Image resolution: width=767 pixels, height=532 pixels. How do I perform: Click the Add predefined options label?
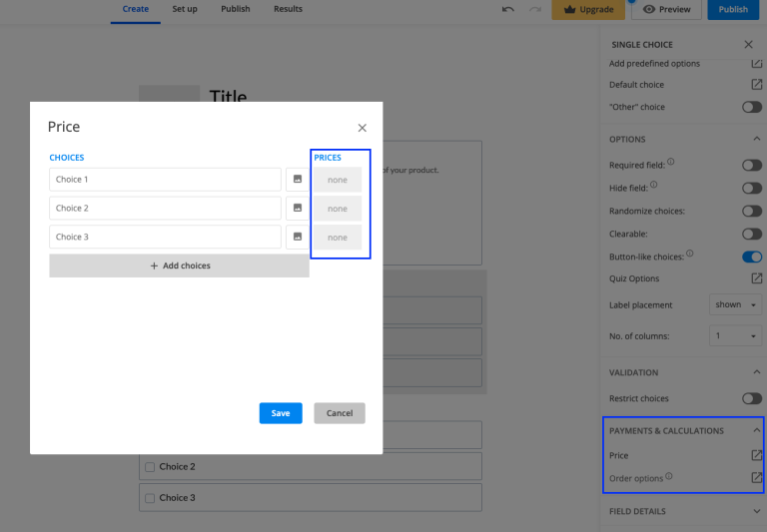click(x=654, y=64)
